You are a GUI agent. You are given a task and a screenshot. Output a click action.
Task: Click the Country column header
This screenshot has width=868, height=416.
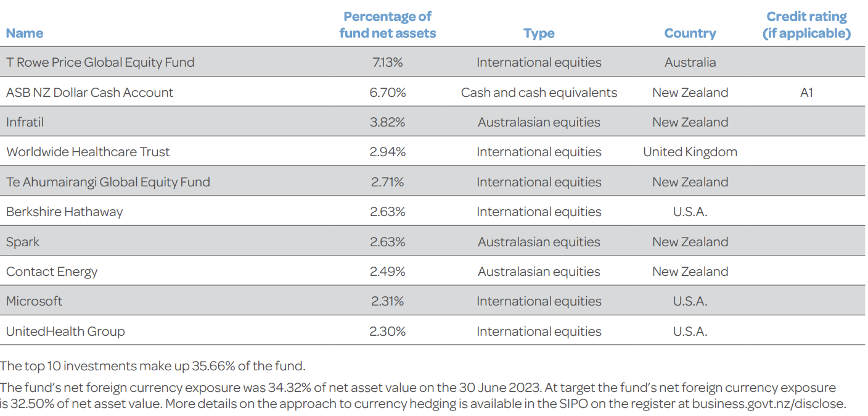(x=690, y=33)
